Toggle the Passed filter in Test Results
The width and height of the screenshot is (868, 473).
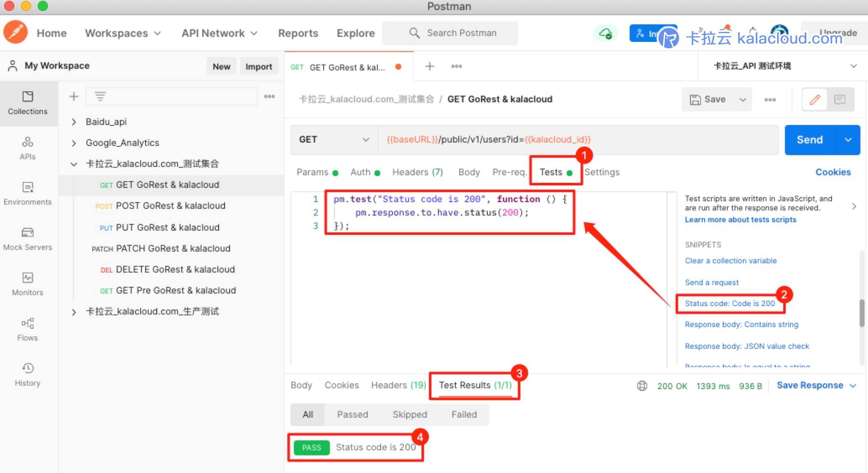click(351, 414)
